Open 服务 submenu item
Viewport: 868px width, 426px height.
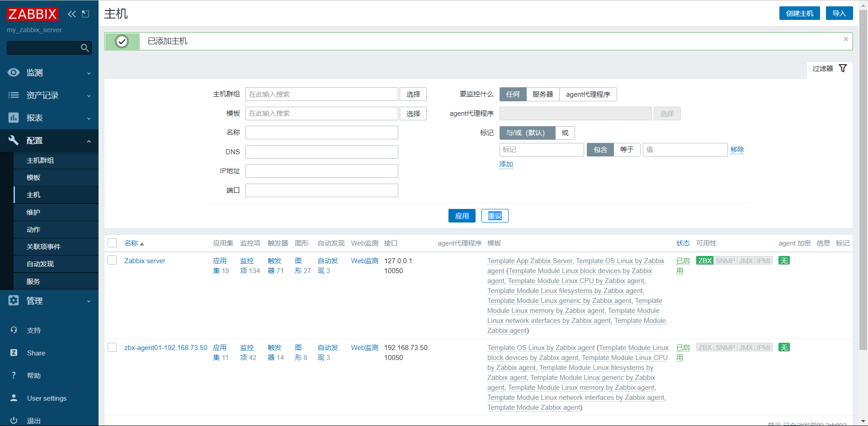56,281
